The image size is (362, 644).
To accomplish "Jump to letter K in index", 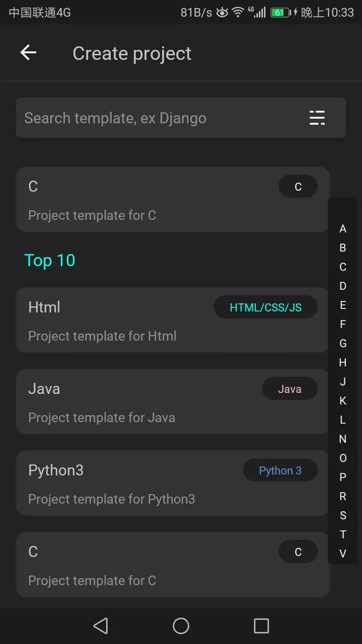I will [343, 401].
